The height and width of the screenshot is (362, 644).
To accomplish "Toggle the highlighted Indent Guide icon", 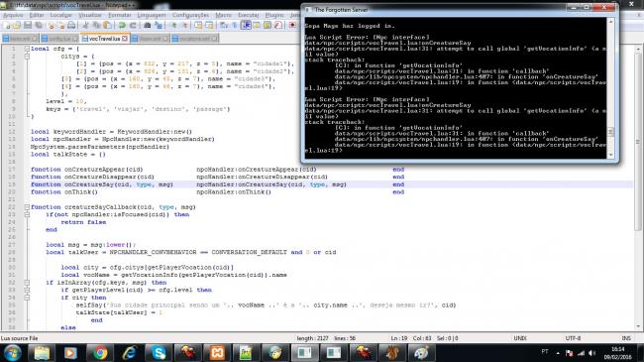I will (x=246, y=26).
